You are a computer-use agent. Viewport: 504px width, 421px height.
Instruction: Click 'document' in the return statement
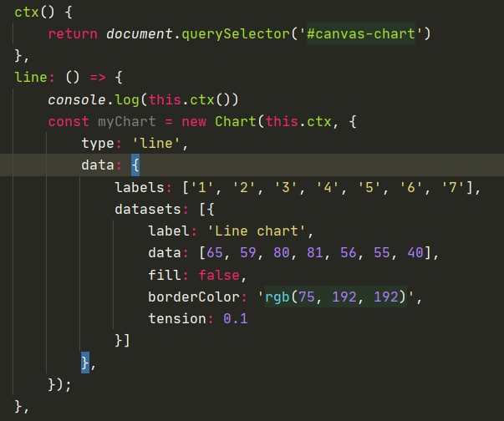(140, 33)
